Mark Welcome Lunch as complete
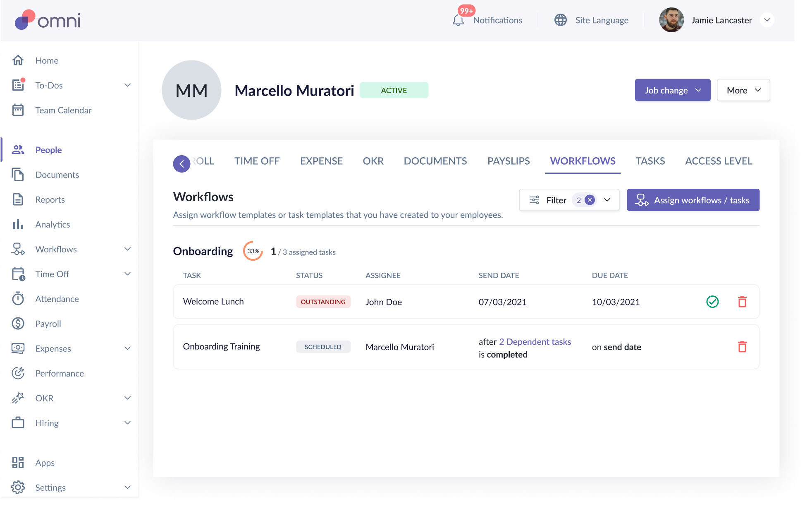The image size is (812, 509). point(712,302)
